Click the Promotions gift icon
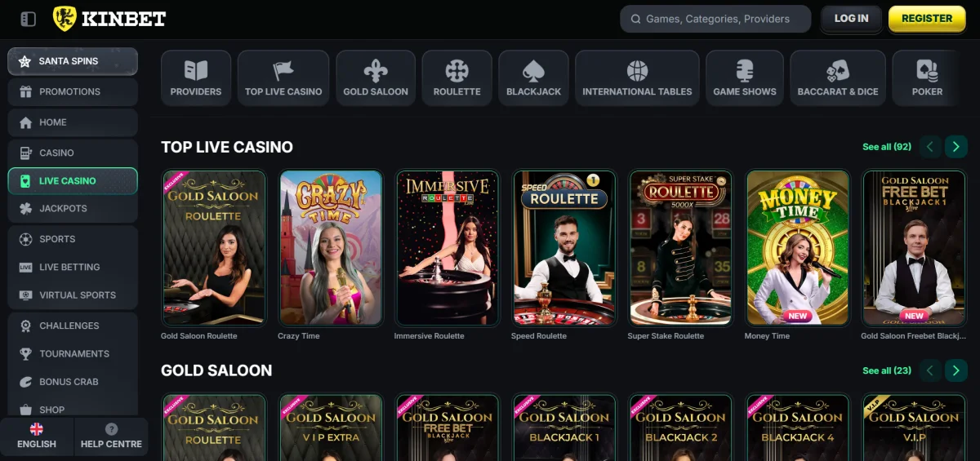 (x=25, y=91)
